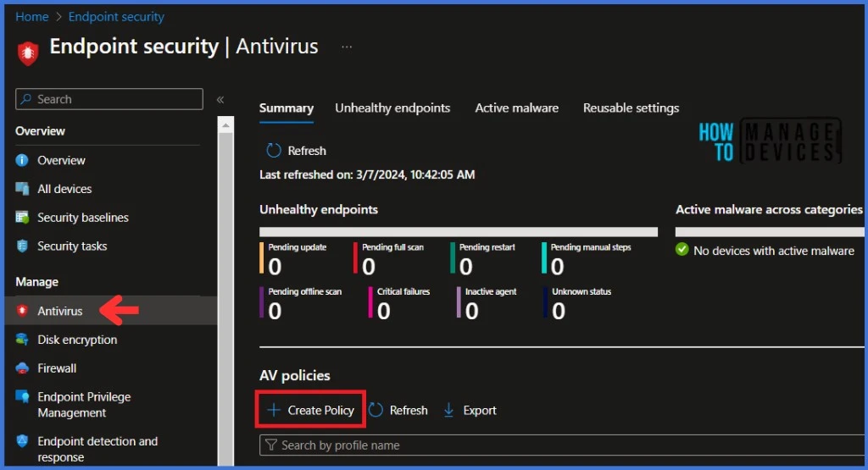Open the Reusable settings tab
The image size is (868, 470).
(631, 108)
